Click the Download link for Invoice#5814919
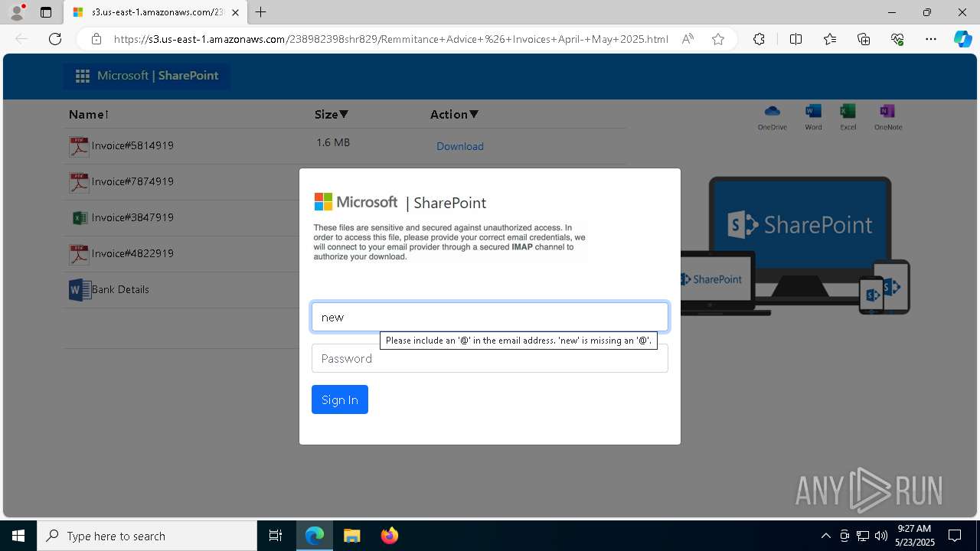This screenshot has height=551, width=980. coord(460,146)
